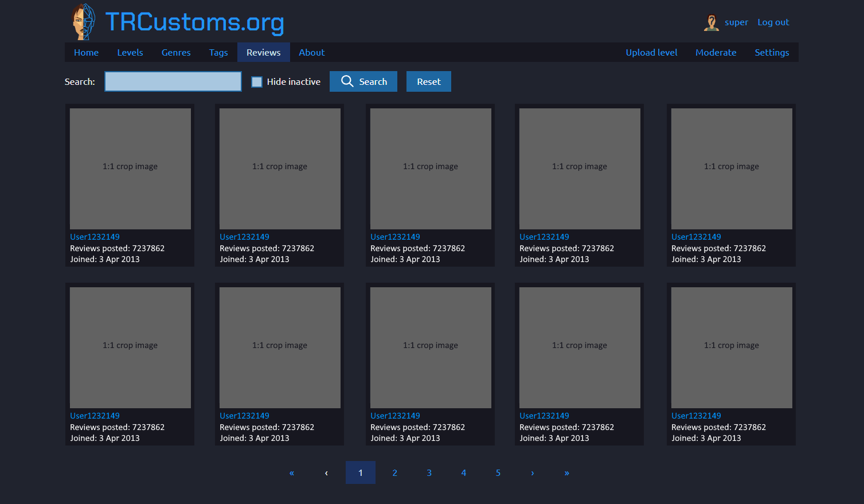Open User1232149's profile from the first card
The height and width of the screenshot is (504, 864).
[95, 236]
